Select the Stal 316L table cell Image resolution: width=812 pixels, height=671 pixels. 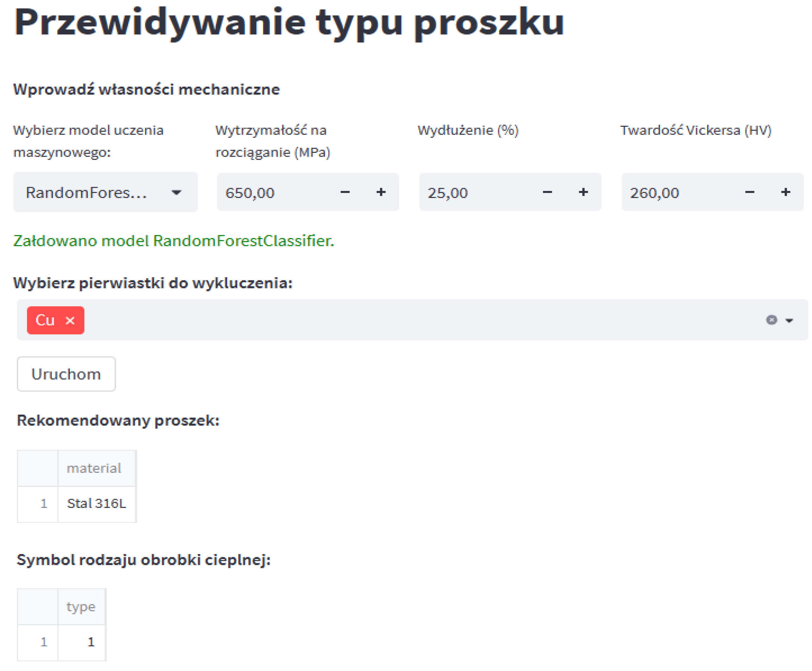pyautogui.click(x=96, y=503)
